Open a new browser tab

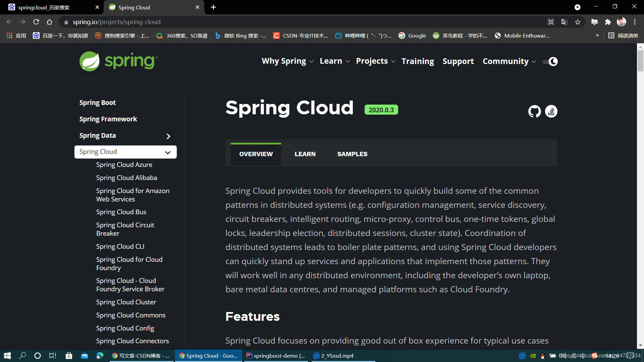pyautogui.click(x=213, y=7)
